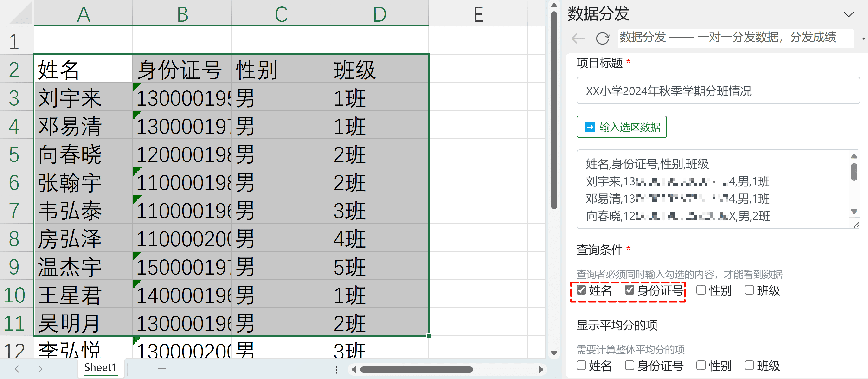Click the right arrow of the horizontal scrollbar

tap(540, 369)
